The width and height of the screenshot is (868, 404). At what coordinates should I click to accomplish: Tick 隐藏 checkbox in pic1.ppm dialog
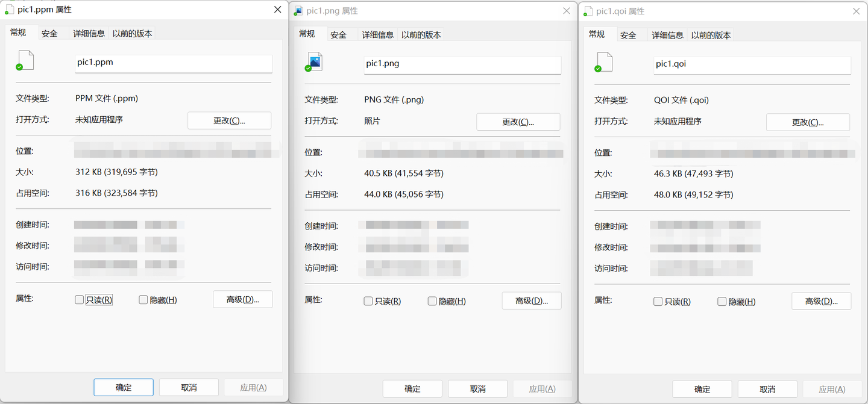click(143, 300)
